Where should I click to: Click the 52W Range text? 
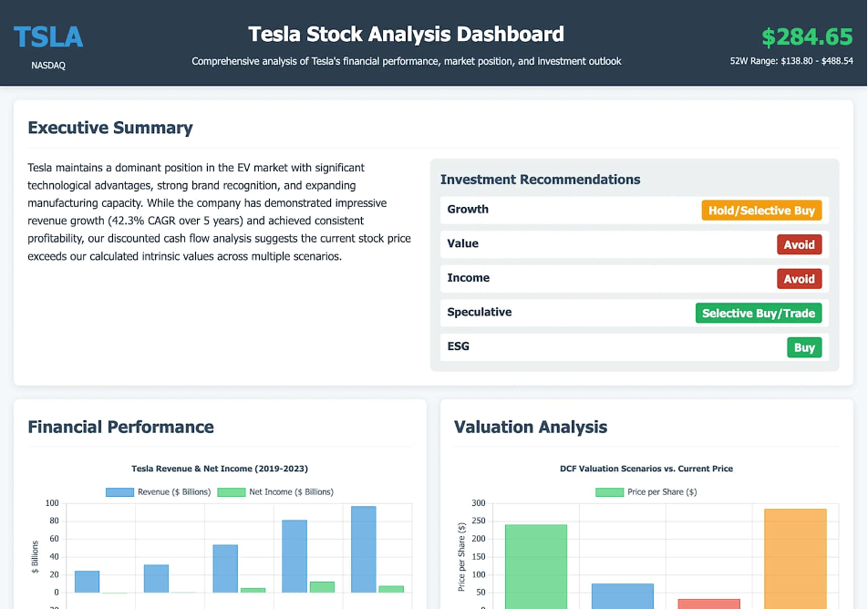791,61
